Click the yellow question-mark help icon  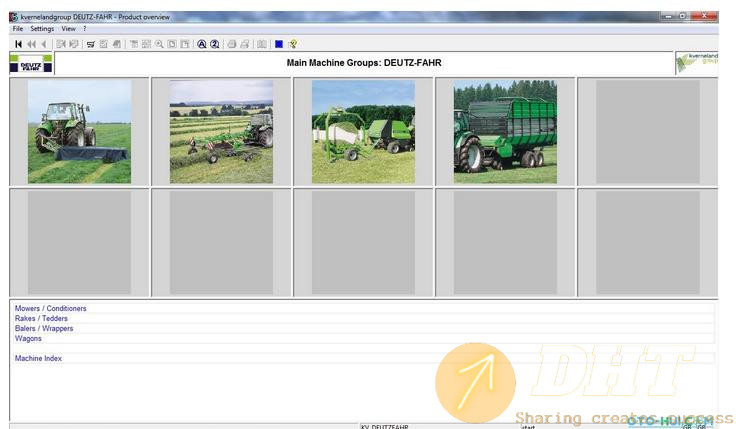point(293,44)
